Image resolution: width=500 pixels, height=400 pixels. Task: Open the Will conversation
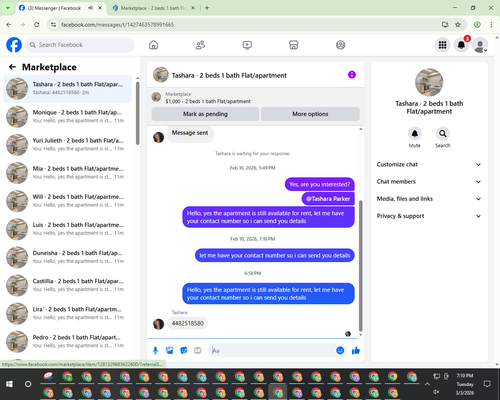[x=68, y=201]
